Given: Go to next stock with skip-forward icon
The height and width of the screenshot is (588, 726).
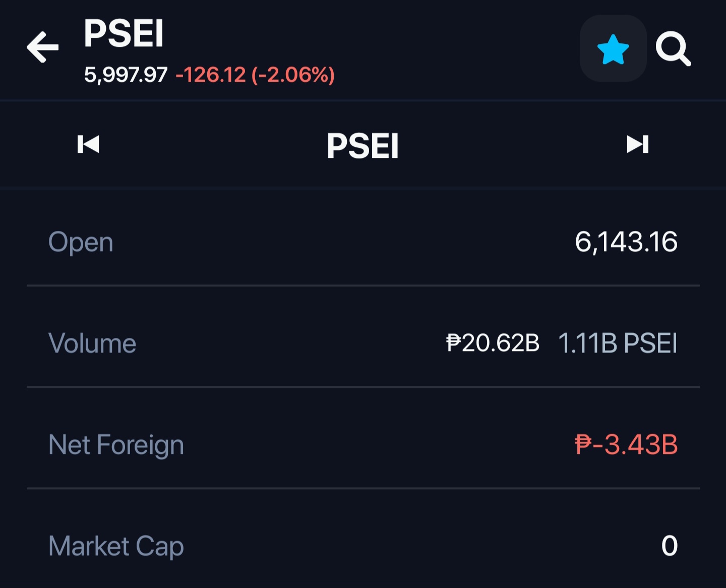Looking at the screenshot, I should [x=637, y=144].
